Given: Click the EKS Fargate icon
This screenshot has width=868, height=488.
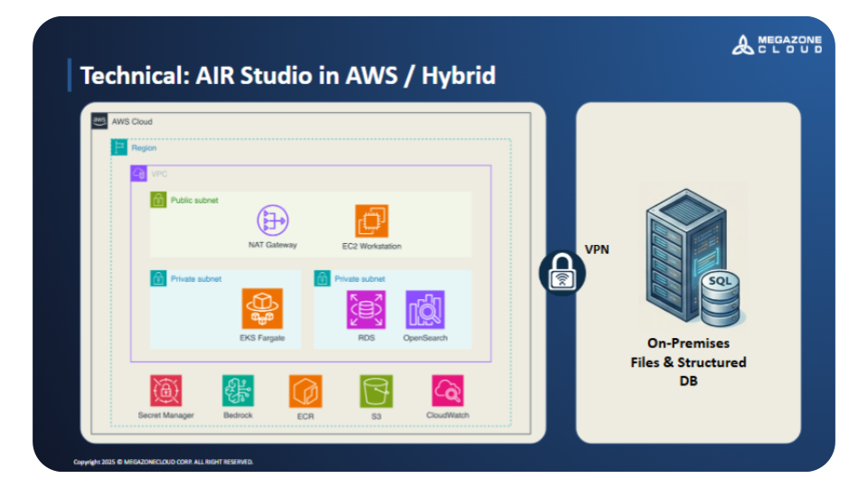Looking at the screenshot, I should (x=262, y=309).
